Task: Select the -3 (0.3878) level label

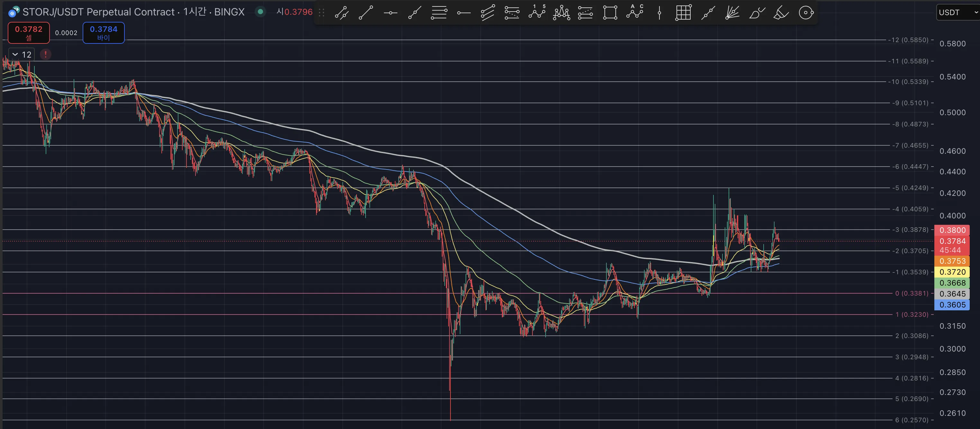Action: coord(911,230)
